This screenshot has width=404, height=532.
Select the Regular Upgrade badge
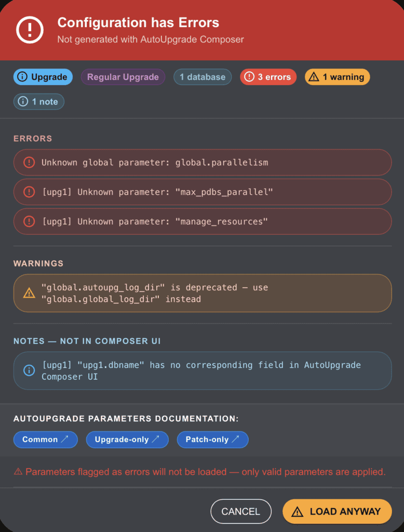(123, 77)
